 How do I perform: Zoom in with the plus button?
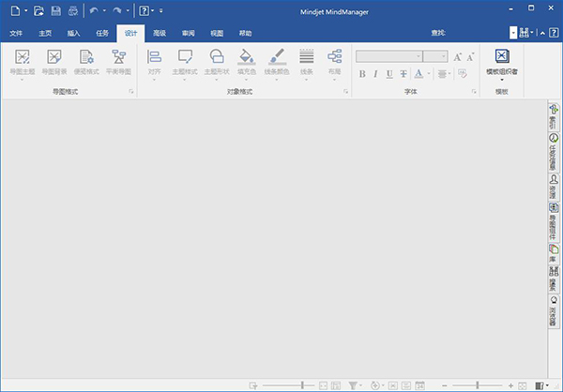(510, 385)
